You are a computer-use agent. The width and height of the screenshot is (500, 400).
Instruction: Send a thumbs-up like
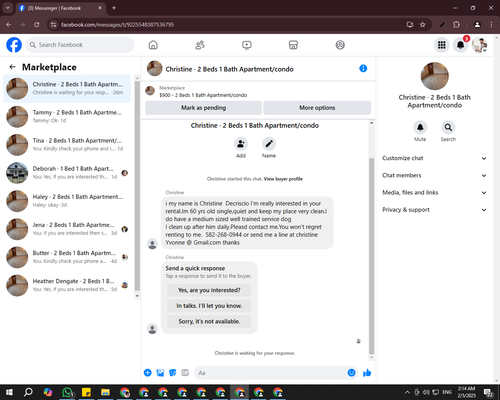coord(367,373)
